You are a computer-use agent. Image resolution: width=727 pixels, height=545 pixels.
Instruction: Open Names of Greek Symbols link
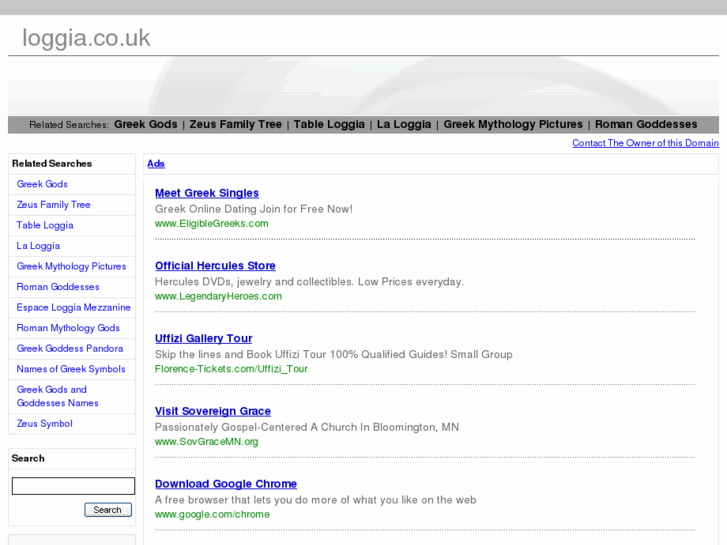pyautogui.click(x=71, y=369)
